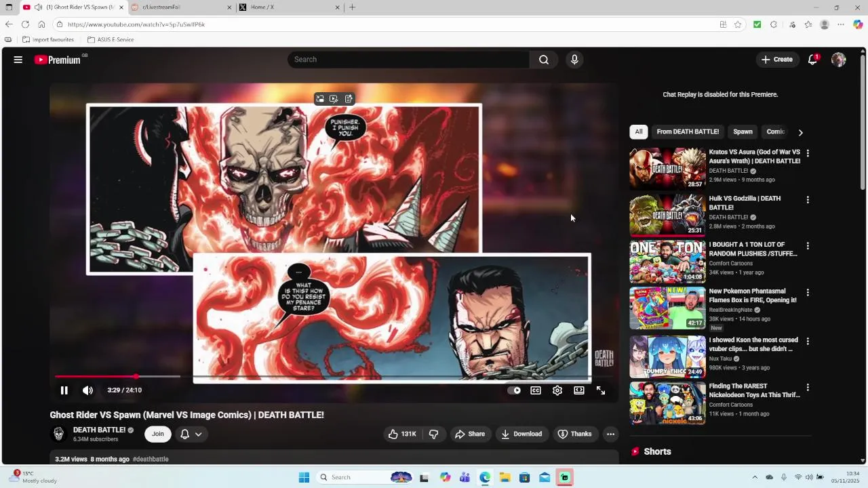Open more actions ellipsis under video

610,434
